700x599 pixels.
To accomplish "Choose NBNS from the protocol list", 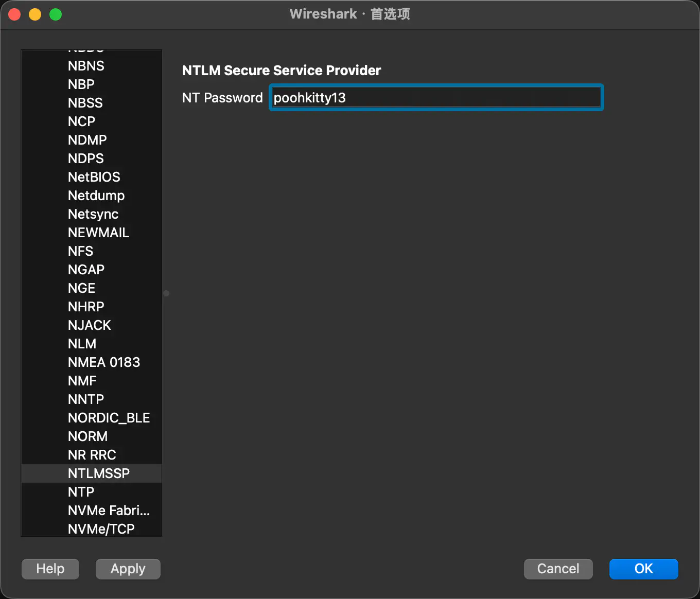I will click(86, 66).
